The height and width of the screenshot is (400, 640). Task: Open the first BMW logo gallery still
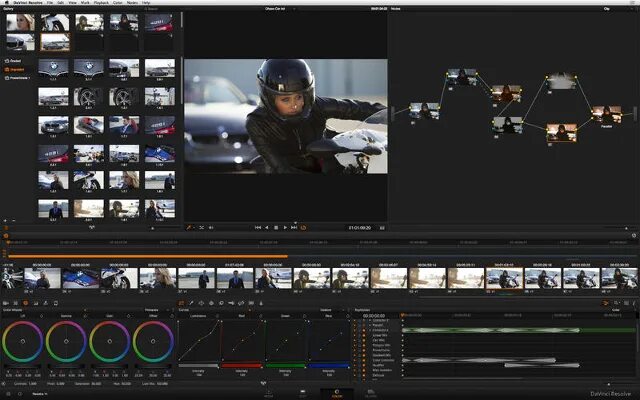coord(53,68)
